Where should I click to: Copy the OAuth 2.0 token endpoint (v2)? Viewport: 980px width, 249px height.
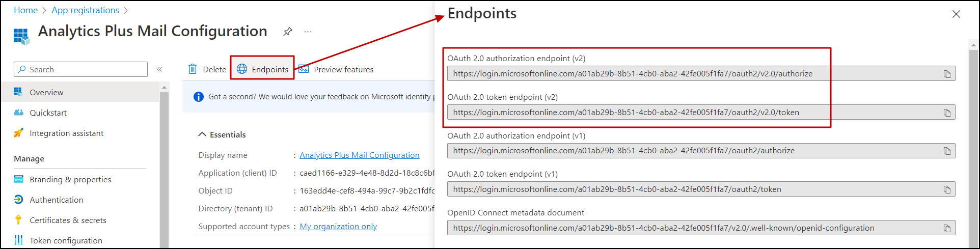pos(947,113)
